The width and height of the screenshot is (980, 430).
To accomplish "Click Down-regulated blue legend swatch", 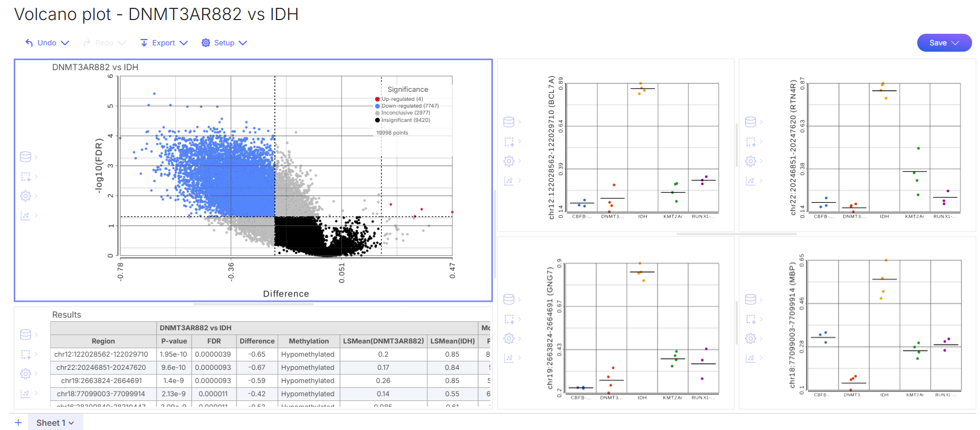I will coord(377,106).
